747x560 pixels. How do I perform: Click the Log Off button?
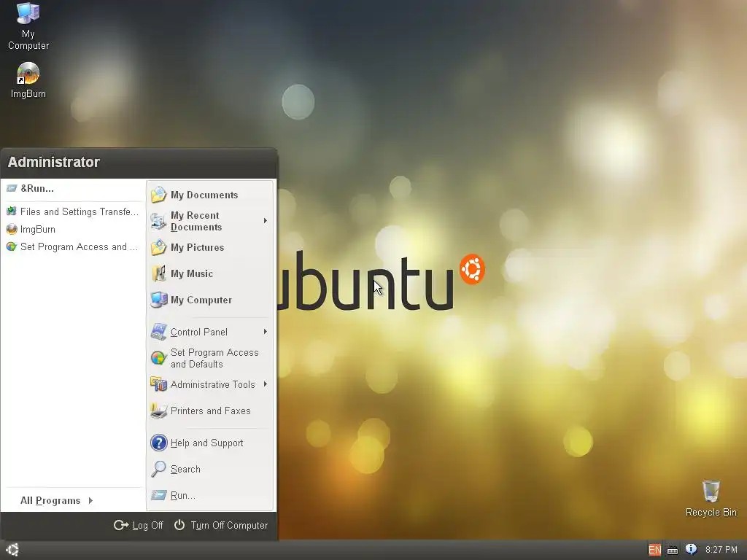(138, 525)
